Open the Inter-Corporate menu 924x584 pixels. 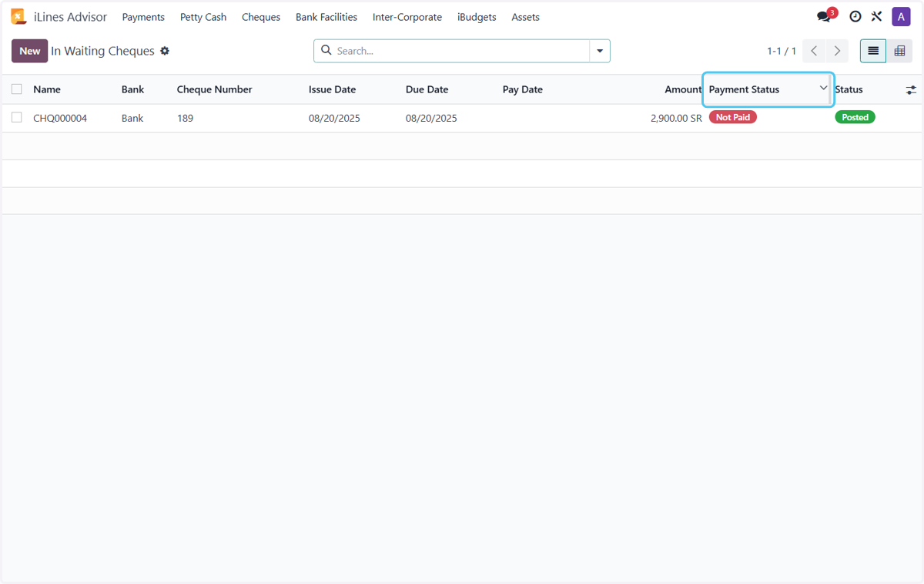coord(407,17)
